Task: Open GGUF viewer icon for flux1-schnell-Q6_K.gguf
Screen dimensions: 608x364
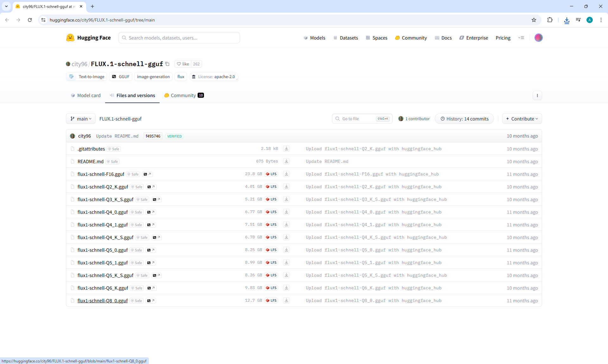Action: click(x=151, y=288)
